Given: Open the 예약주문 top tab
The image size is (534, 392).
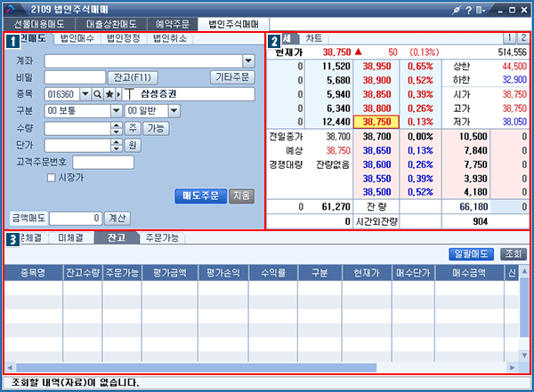Looking at the screenshot, I should coord(167,25).
